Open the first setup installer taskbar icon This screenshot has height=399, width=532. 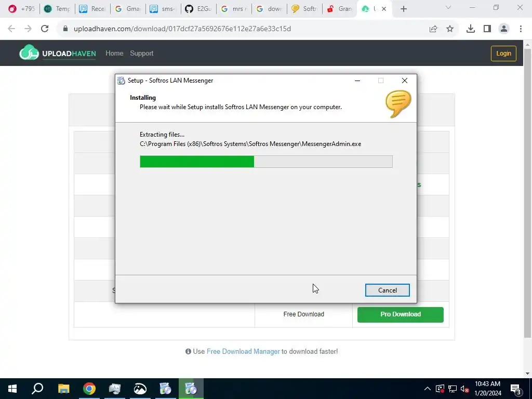pyautogui.click(x=165, y=389)
